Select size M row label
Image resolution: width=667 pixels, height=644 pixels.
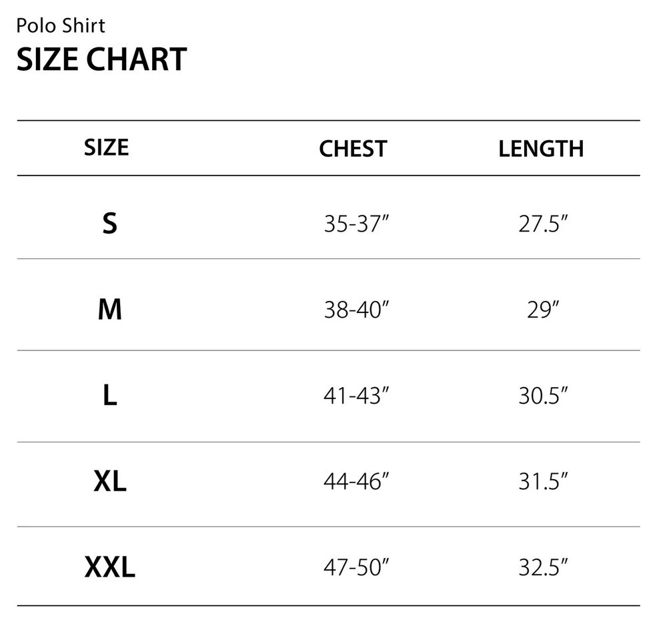pos(110,310)
